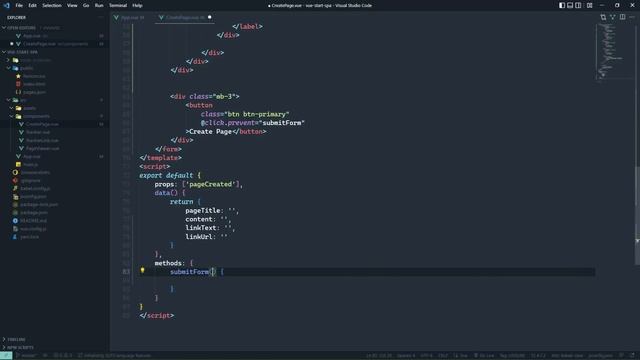The width and height of the screenshot is (640, 360).
Task: Open favicon.ico star icon file
Action: coord(18,76)
